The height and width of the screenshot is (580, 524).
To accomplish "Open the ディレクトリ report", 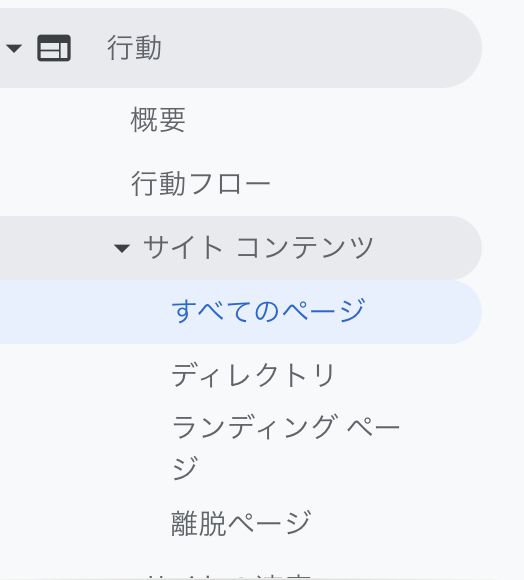I will (x=253, y=375).
